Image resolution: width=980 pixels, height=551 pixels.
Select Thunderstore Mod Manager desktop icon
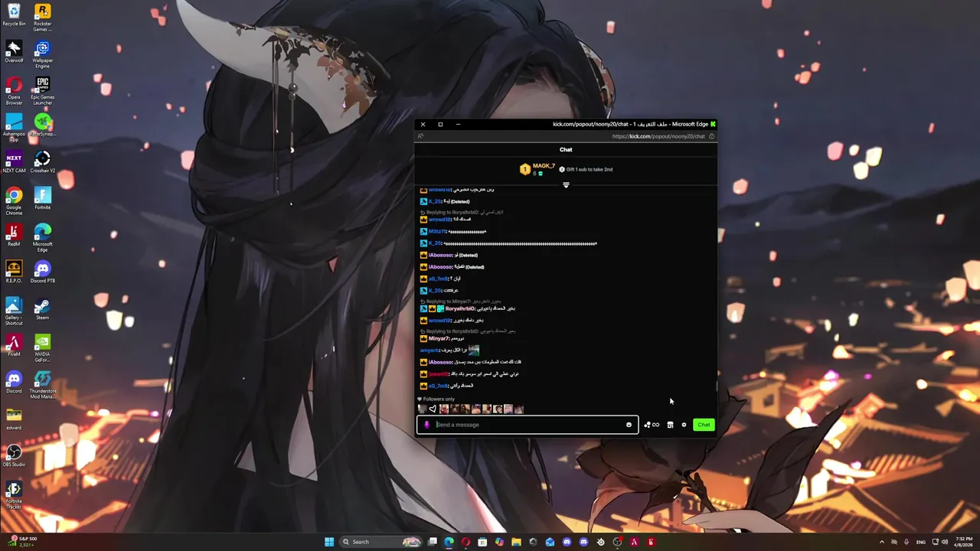43,385
